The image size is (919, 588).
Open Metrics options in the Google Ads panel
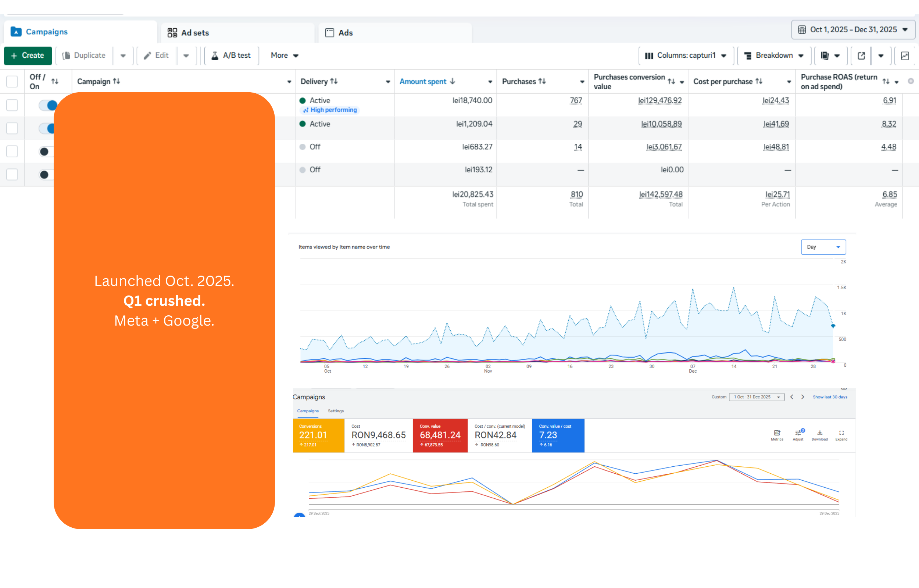(777, 433)
